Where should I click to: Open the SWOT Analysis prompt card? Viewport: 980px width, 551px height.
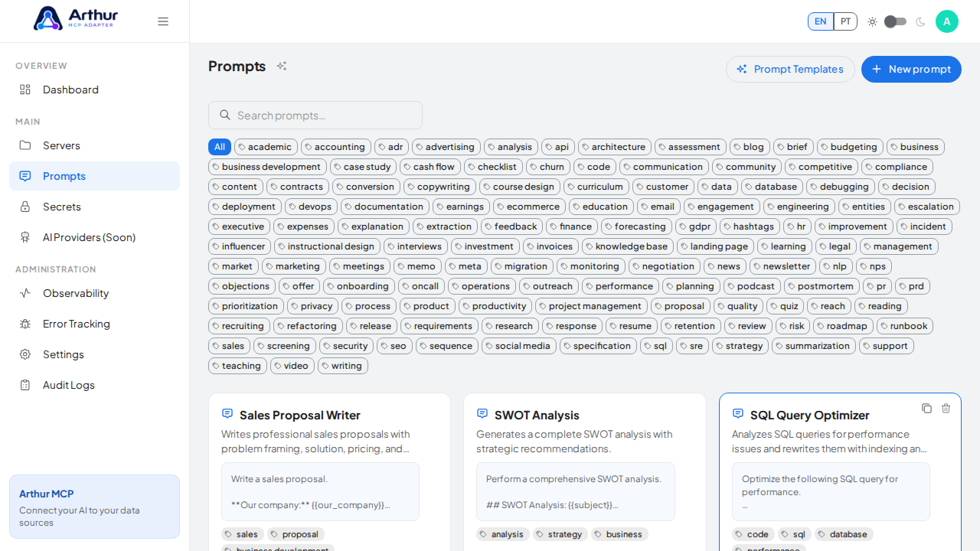(x=585, y=472)
